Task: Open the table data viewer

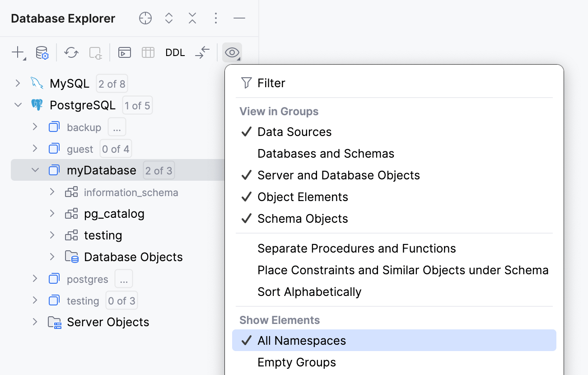Action: [149, 52]
